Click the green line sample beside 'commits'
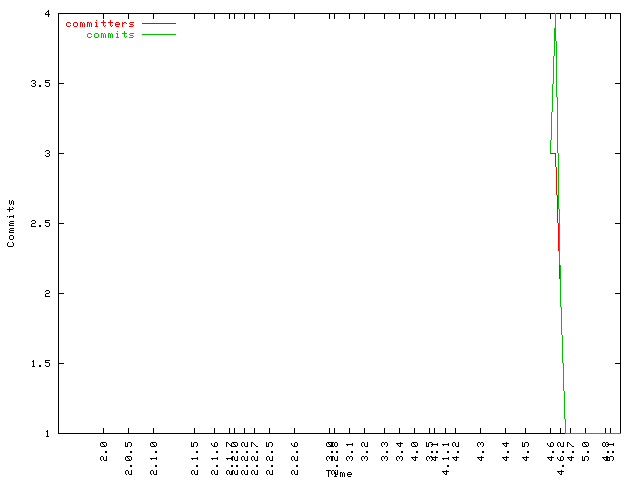 (158, 35)
